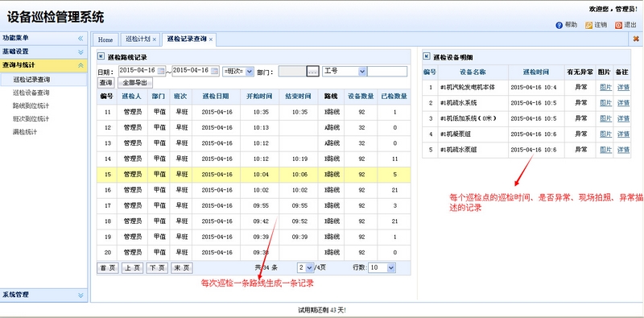The height and width of the screenshot is (318, 644).
Task: Click the text field beside 工号
Action: click(387, 72)
